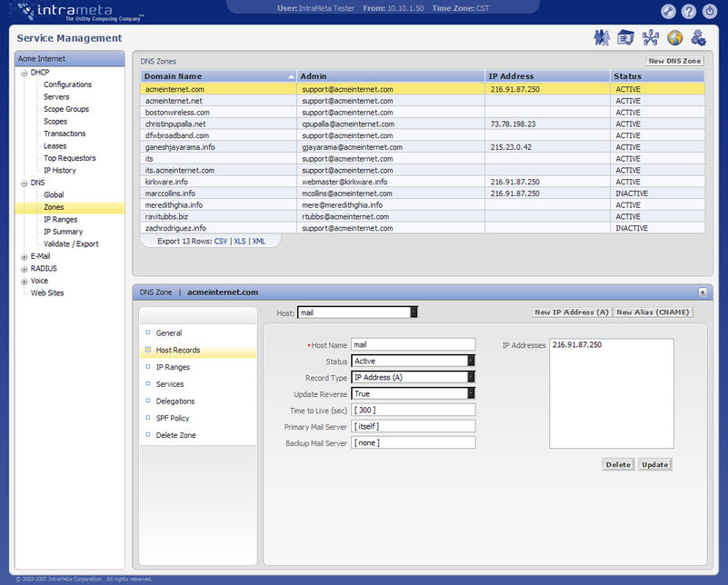Click New Alias (CNAME) button
728x585 pixels.
[653, 312]
